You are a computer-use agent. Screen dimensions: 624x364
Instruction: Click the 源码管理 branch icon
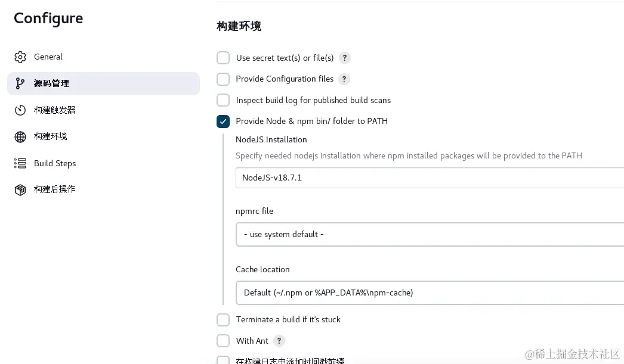tap(20, 83)
